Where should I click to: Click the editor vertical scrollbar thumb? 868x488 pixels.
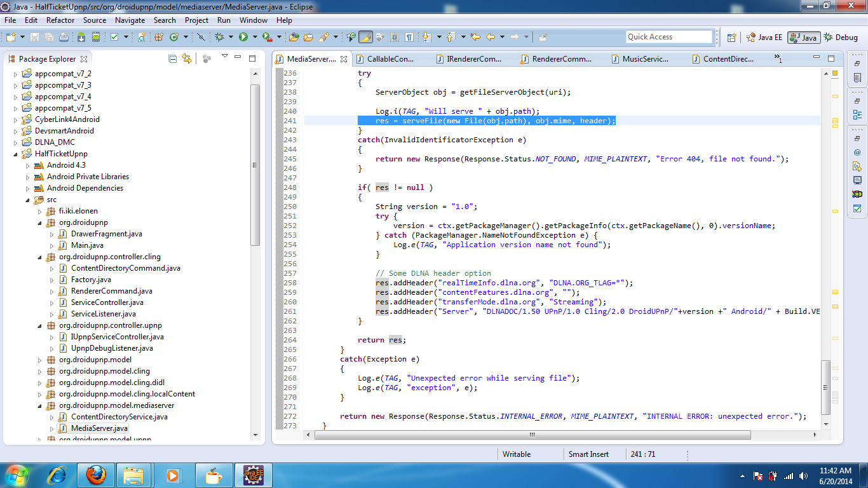[x=825, y=387]
